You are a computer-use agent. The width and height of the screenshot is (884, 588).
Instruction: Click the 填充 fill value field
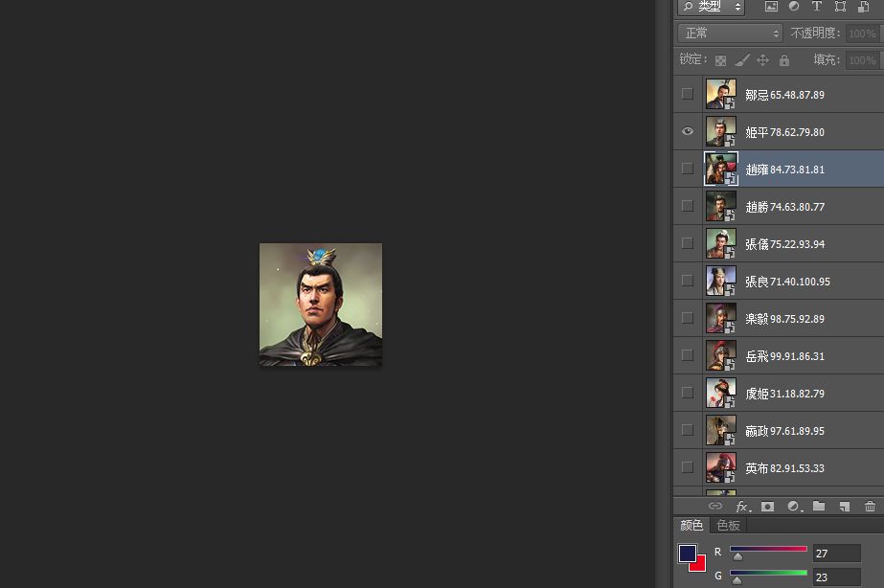click(863, 59)
